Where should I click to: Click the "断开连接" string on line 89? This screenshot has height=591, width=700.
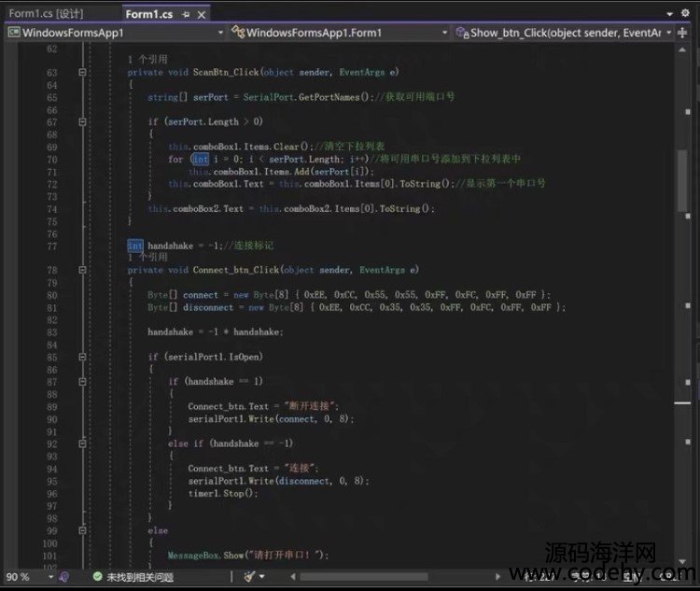tap(309, 406)
